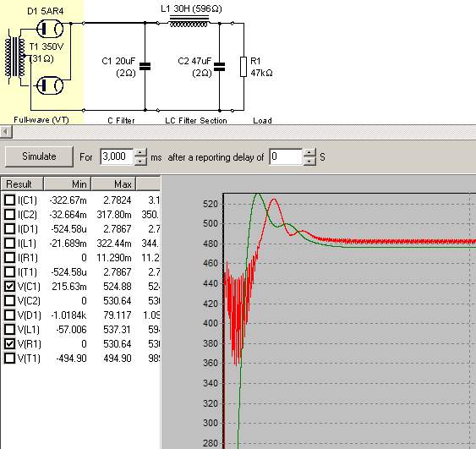The image size is (476, 449).
Task: Enable the V(D1) result checkbox
Action: coord(9,315)
